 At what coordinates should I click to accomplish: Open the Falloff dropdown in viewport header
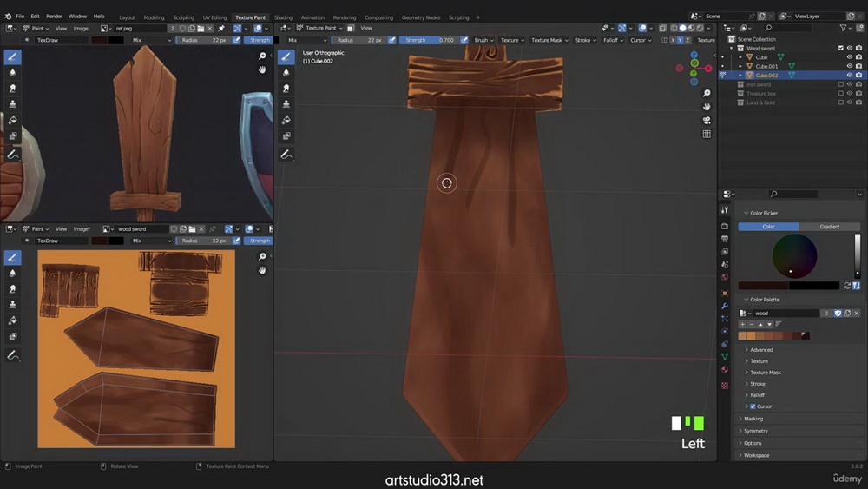click(613, 40)
